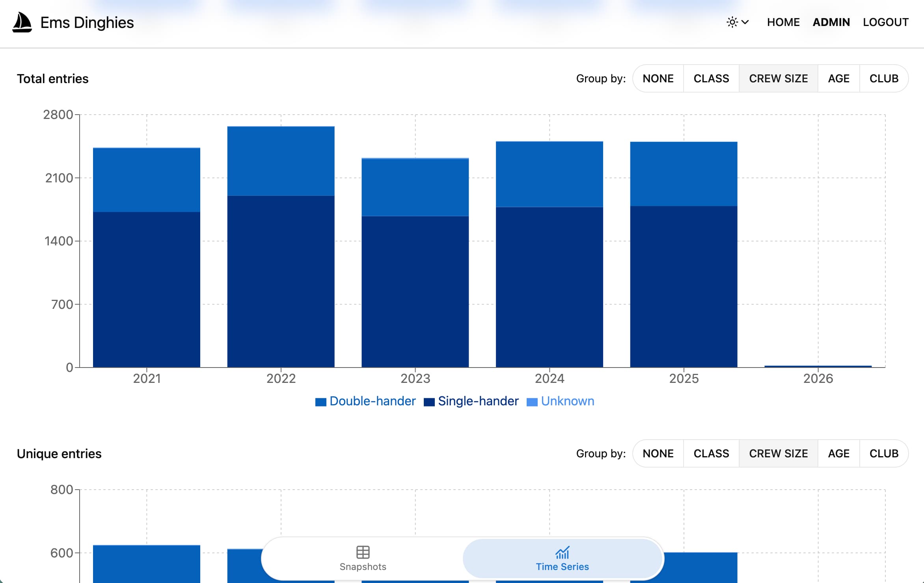Click the Total entries heading
Image resolution: width=924 pixels, height=583 pixels.
tap(52, 79)
